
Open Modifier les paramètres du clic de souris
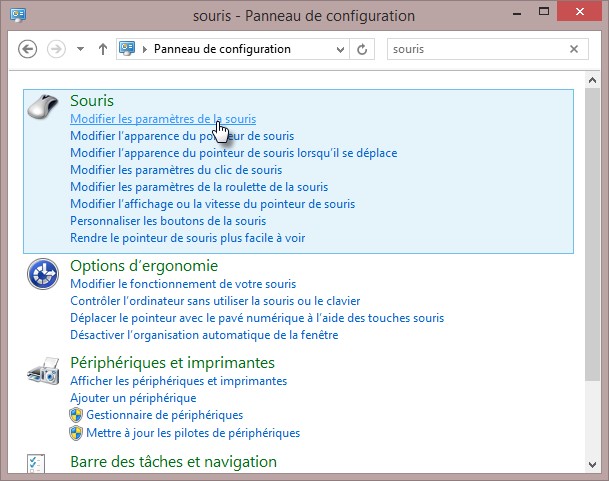pyautogui.click(x=176, y=170)
